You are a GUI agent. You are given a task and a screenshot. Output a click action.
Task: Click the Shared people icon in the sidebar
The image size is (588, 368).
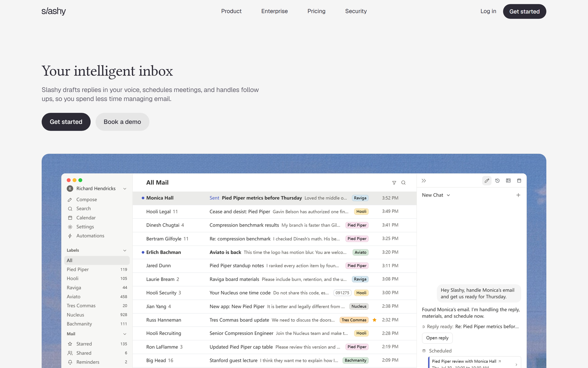click(x=70, y=353)
